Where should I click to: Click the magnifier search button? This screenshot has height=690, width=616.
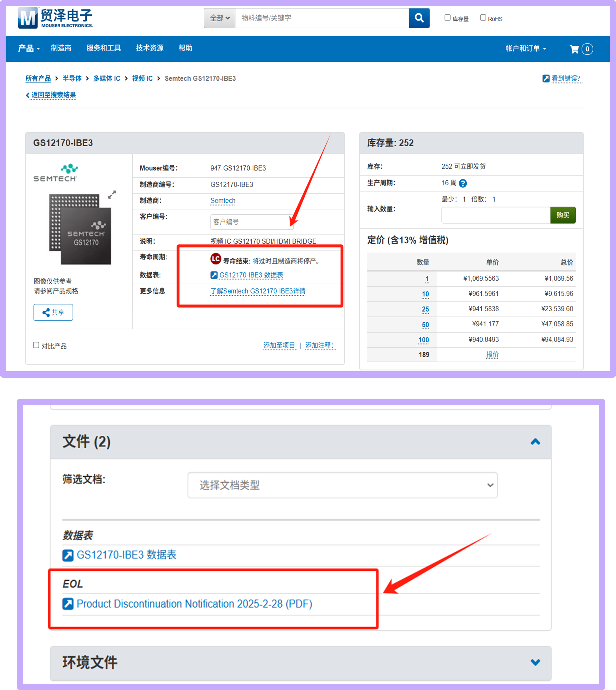tap(419, 18)
